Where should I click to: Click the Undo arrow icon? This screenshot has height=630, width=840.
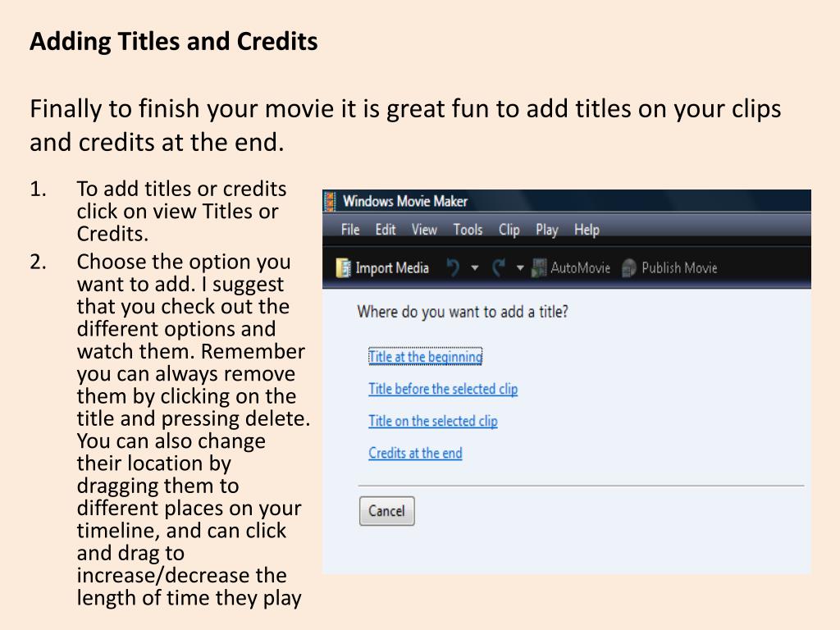pyautogui.click(x=453, y=267)
